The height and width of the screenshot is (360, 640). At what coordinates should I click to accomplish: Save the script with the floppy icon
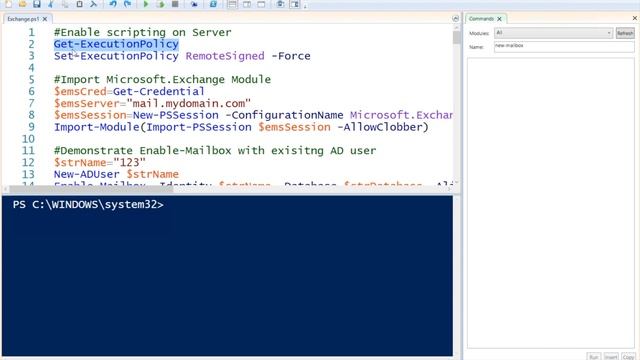[x=37, y=4]
